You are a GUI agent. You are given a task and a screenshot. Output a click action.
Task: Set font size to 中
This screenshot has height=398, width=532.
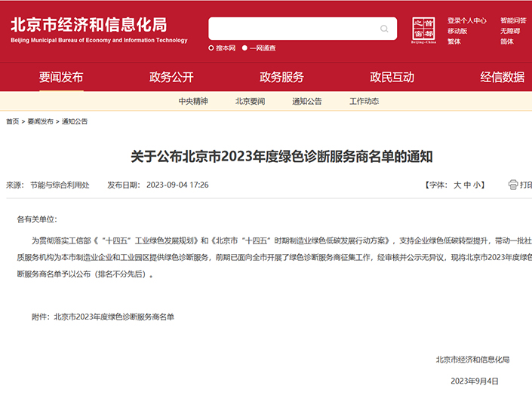coord(467,185)
